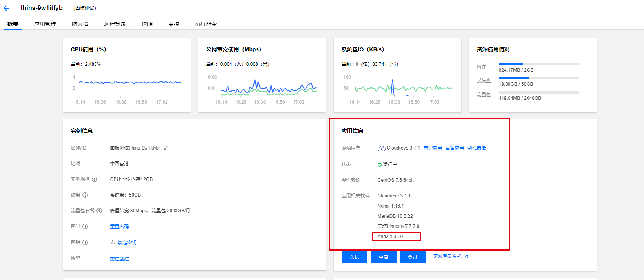Viewport: 644px width, 280px height.
Task: Click the CPU: 1核 内存: 2GB spec
Action: coord(131,179)
